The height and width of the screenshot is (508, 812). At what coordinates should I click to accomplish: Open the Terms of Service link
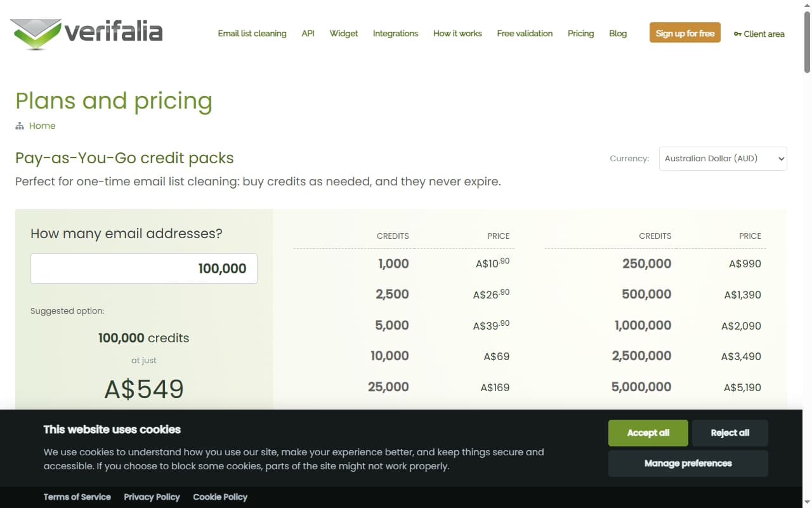[x=77, y=497]
